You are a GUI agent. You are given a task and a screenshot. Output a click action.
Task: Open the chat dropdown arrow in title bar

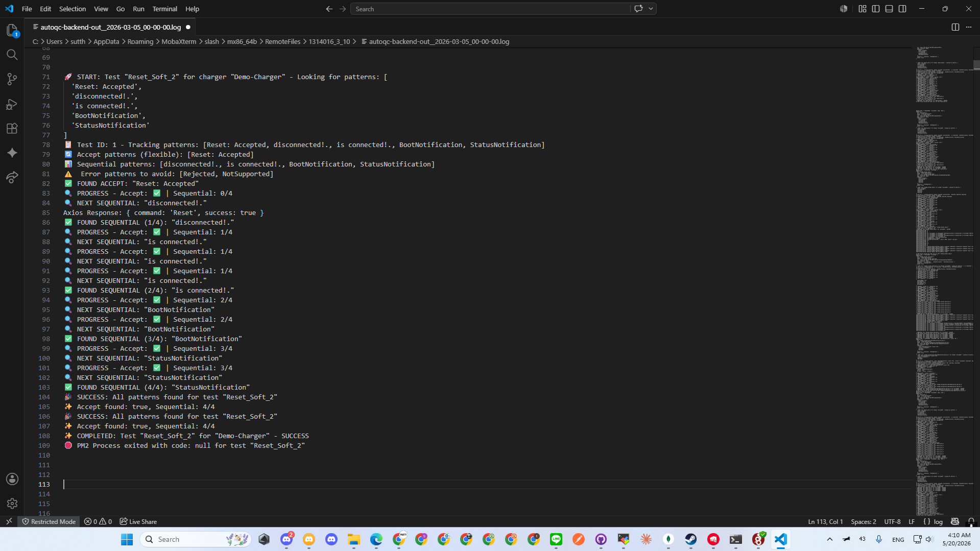pyautogui.click(x=651, y=9)
